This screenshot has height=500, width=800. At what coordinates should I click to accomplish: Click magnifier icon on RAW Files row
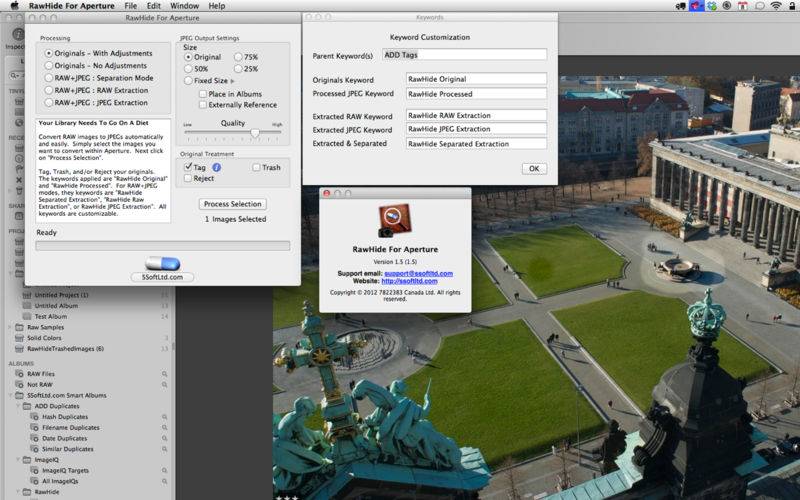click(x=165, y=374)
